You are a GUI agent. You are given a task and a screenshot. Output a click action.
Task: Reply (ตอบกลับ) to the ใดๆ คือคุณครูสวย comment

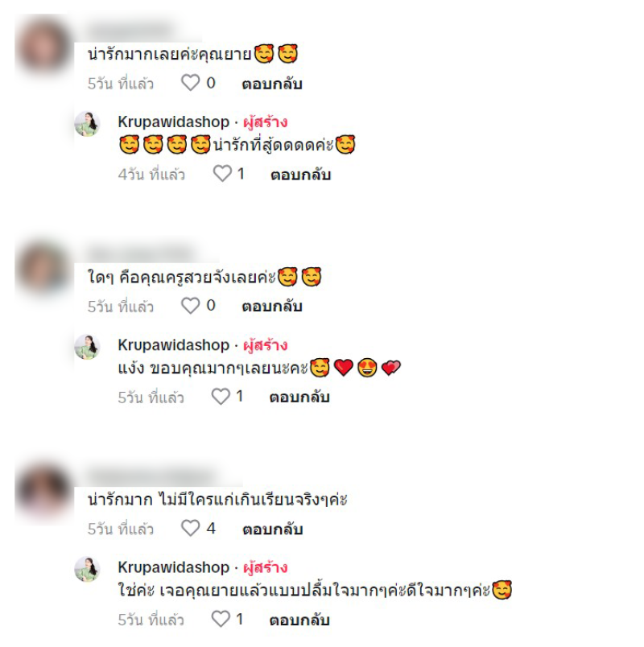tap(272, 306)
